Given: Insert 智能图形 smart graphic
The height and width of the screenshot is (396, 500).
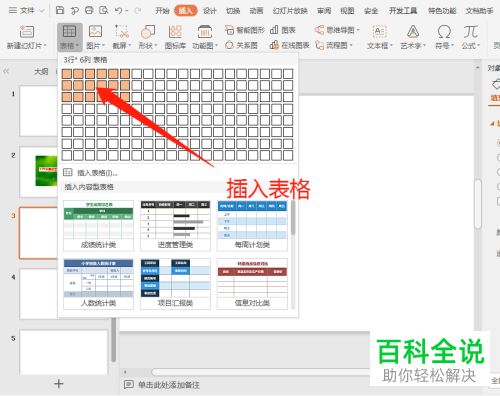Looking at the screenshot, I should pyautogui.click(x=245, y=30).
